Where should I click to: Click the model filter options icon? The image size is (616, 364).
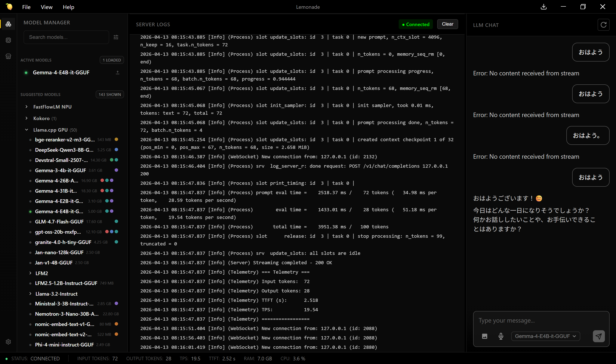(116, 37)
